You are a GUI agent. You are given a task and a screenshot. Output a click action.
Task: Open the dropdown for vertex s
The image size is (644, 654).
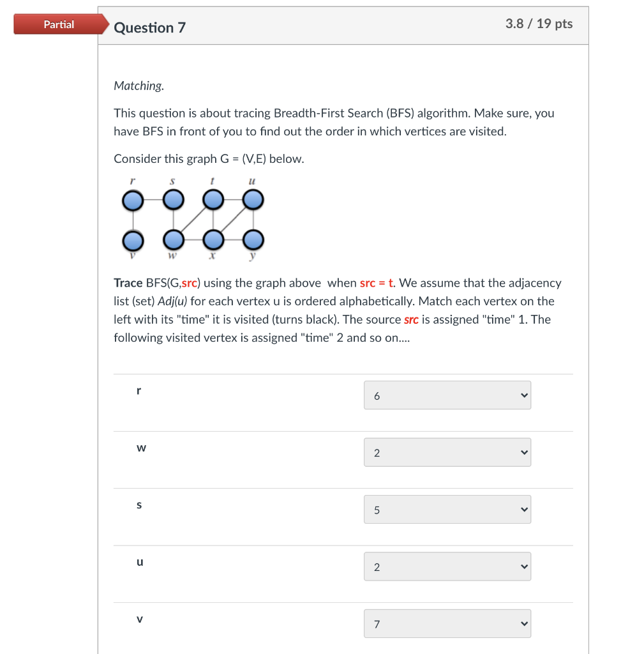(447, 509)
